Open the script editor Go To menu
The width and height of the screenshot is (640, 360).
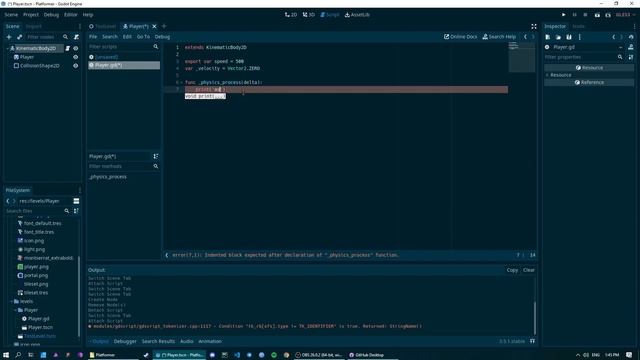pos(143,37)
